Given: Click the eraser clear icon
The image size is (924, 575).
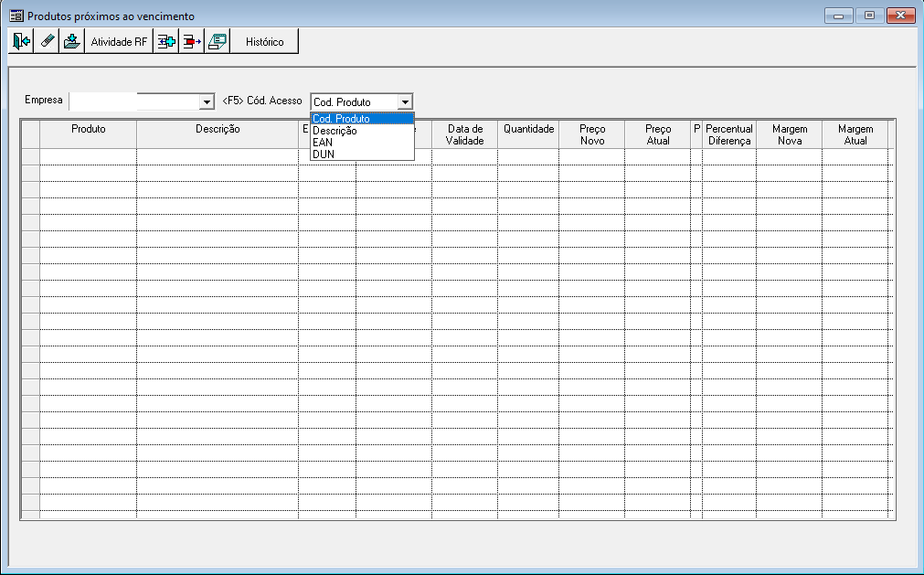Looking at the screenshot, I should [47, 41].
